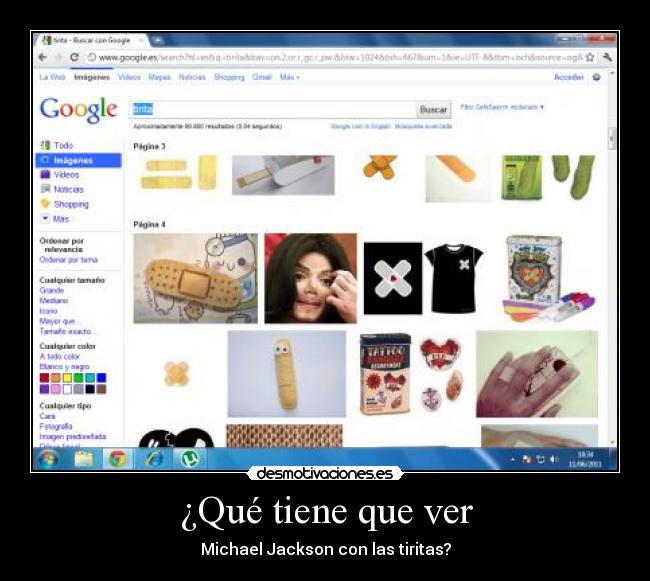Viewport: 650px width, 581px height.
Task: Pick the white color swatch
Action: pyautogui.click(x=67, y=389)
